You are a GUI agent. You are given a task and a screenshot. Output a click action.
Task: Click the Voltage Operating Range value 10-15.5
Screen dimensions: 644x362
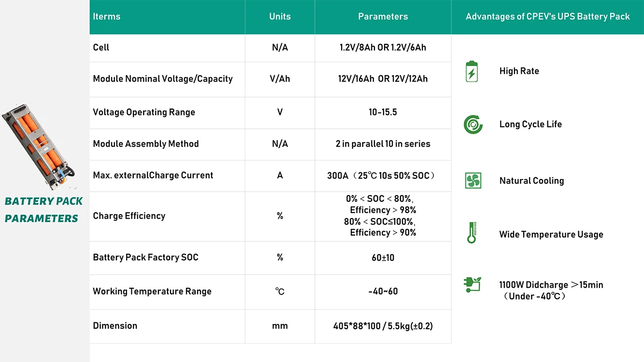tap(383, 112)
